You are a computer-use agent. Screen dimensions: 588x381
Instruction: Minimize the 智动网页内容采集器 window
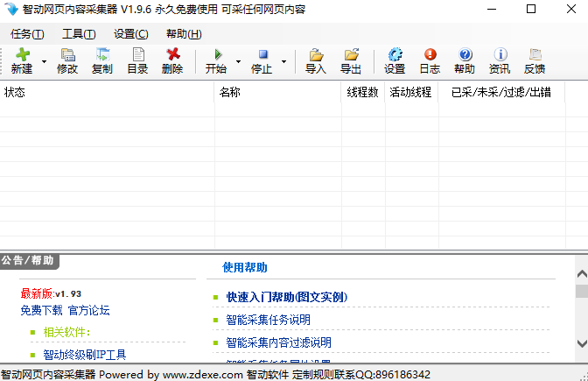tap(492, 9)
